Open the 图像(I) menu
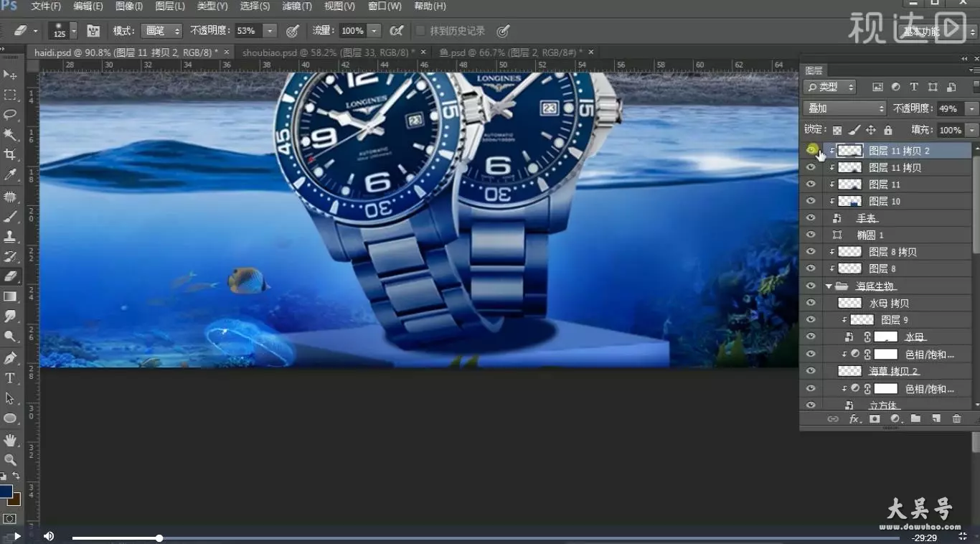 129,6
